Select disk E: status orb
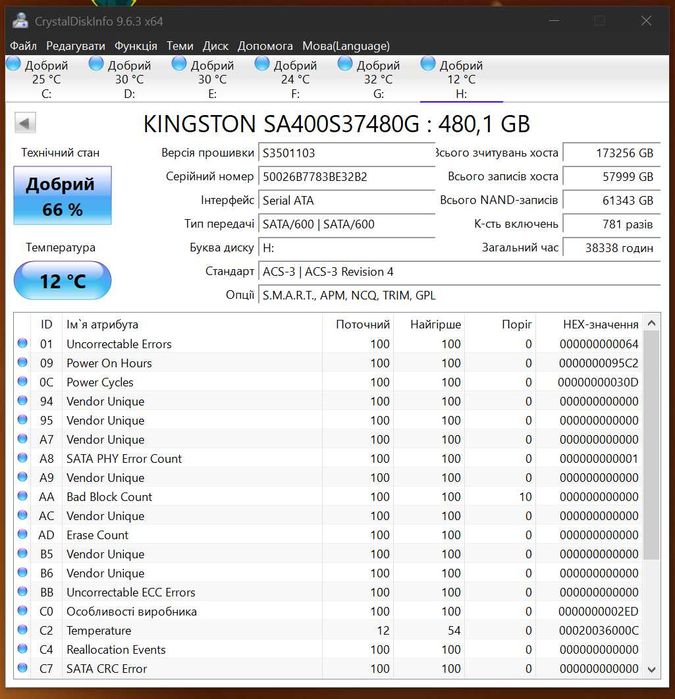Viewport: 675px width, 699px height. tap(179, 64)
